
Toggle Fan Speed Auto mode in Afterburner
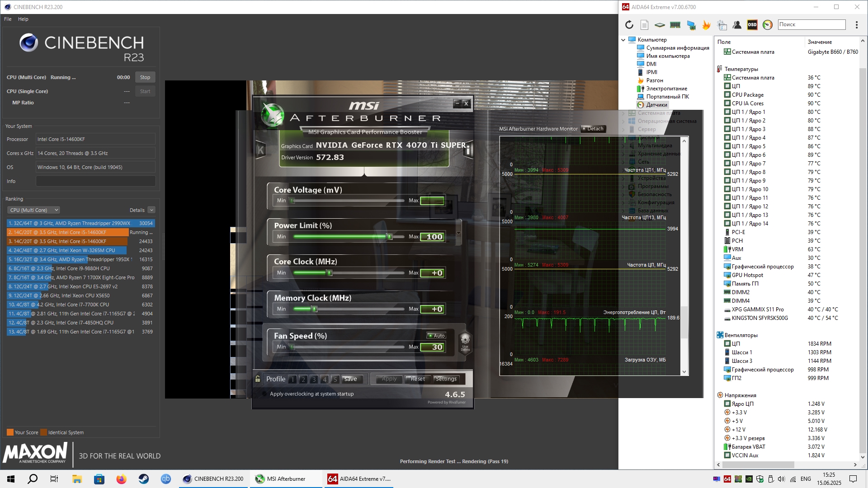click(437, 336)
